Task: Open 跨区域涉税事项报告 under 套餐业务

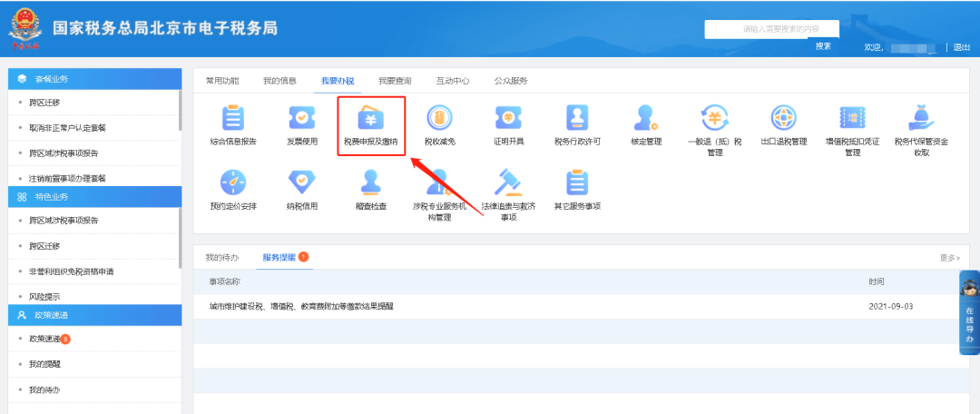Action: (64, 153)
